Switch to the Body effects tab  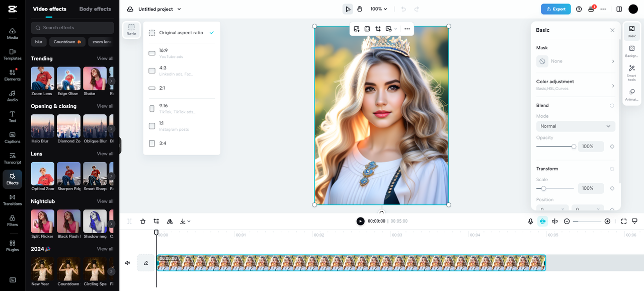95,9
